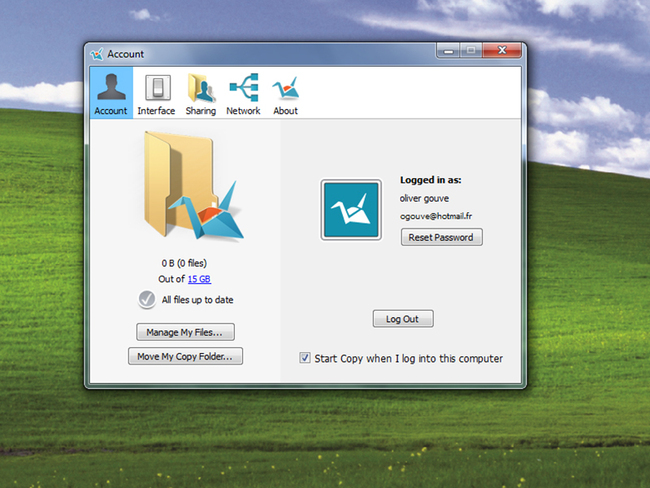This screenshot has width=650, height=488.
Task: Click the user avatar crane picture
Action: click(x=351, y=210)
